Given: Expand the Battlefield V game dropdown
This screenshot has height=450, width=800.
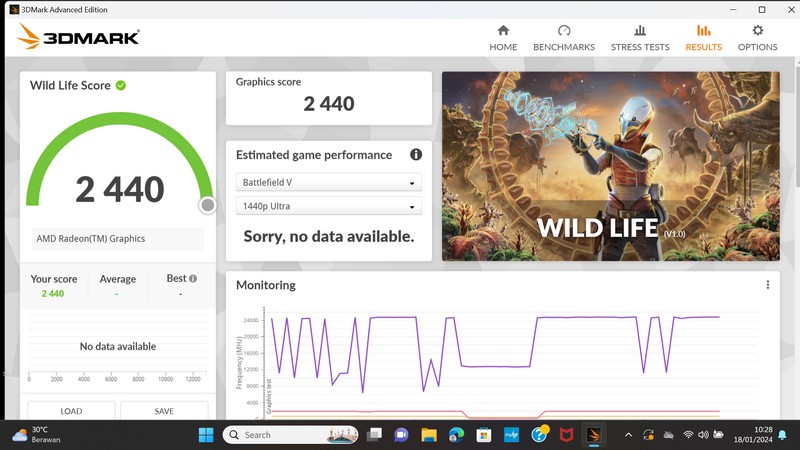Looking at the screenshot, I should [x=329, y=183].
